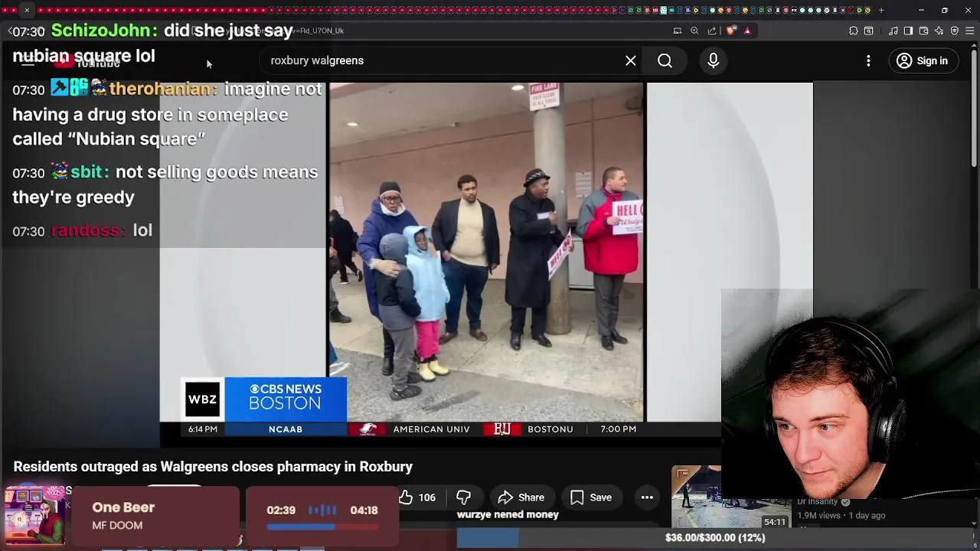980x551 pixels.
Task: Open YouTube settings three-dot menu
Action: click(x=868, y=60)
